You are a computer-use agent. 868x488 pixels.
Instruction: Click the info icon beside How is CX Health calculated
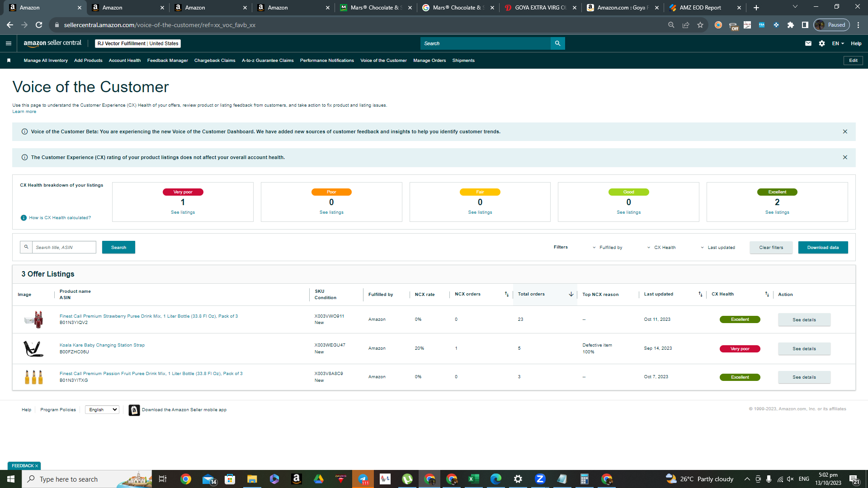(24, 218)
